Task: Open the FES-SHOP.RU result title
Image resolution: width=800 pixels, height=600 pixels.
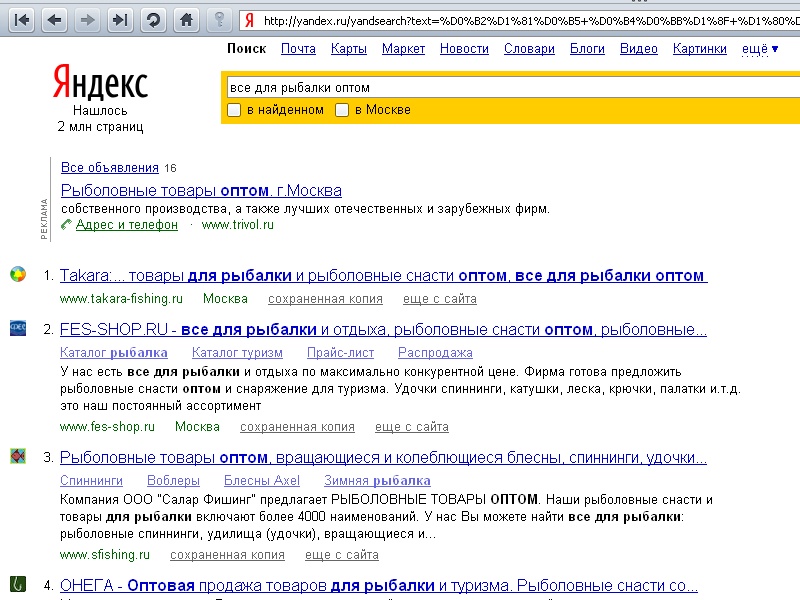Action: [x=383, y=330]
